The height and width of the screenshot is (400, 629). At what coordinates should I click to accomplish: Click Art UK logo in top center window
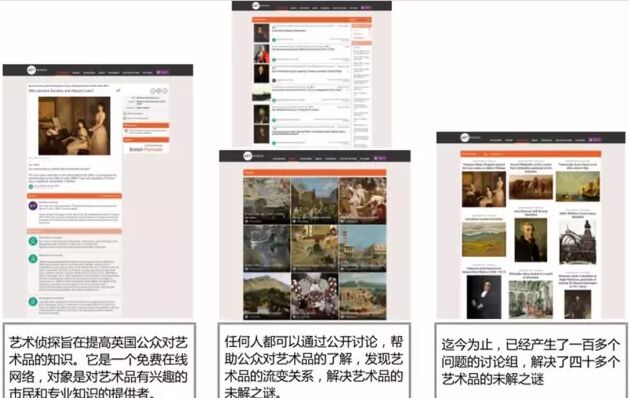coord(256,6)
